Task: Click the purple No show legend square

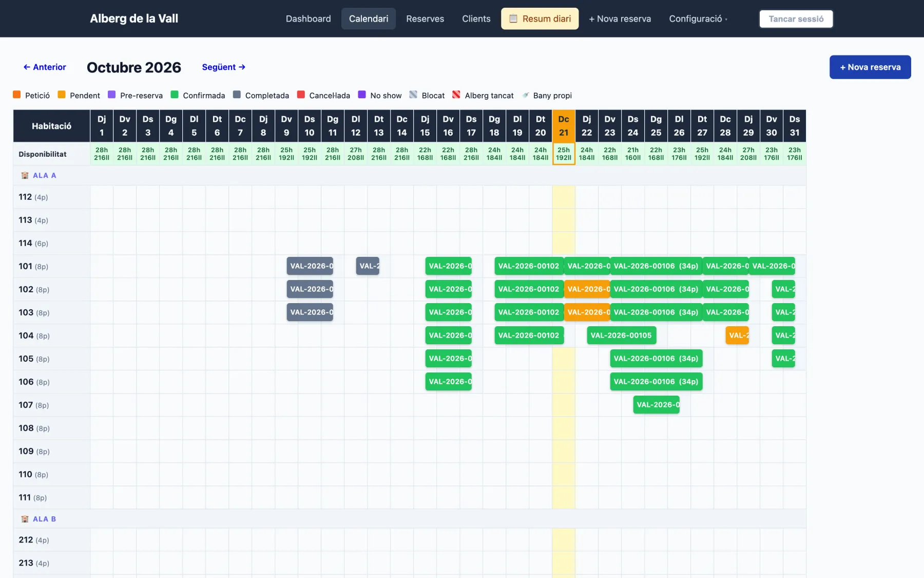Action: tap(361, 95)
